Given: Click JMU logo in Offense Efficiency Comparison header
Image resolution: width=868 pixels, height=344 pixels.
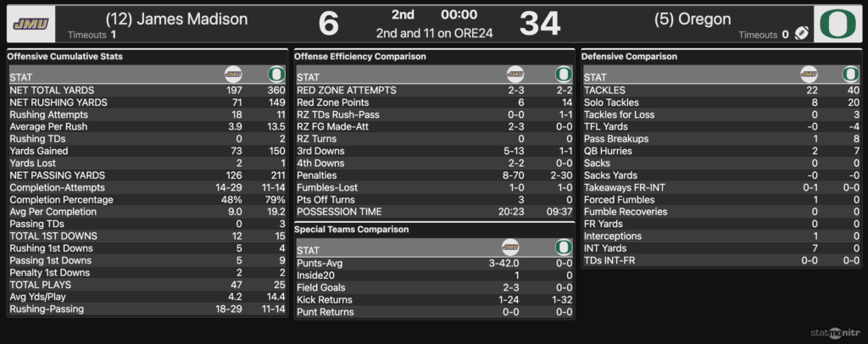Looking at the screenshot, I should [x=515, y=75].
